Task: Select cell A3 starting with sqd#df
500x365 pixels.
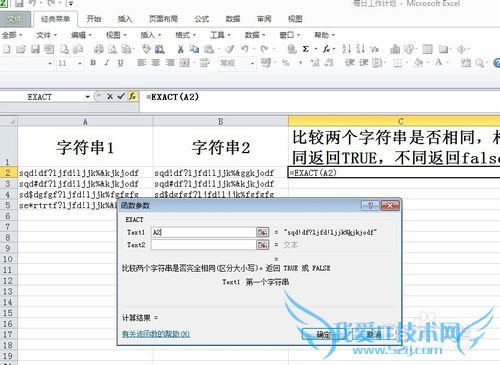Action: point(85,184)
